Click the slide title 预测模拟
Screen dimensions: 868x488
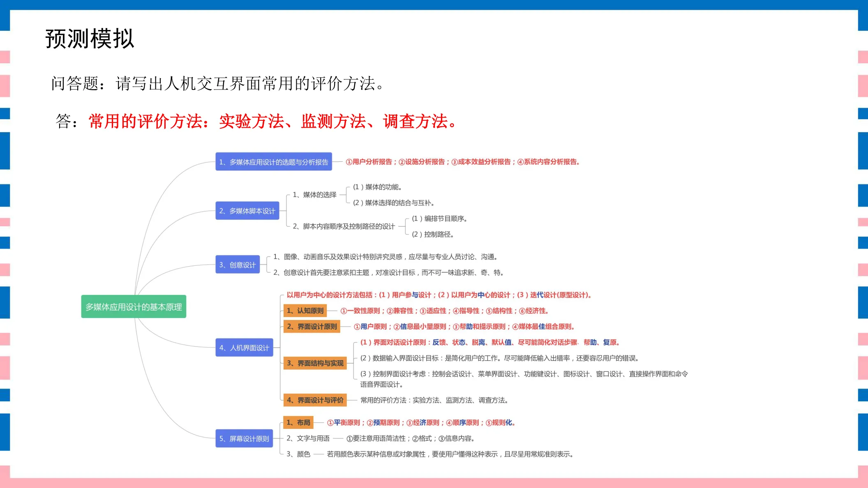(90, 39)
